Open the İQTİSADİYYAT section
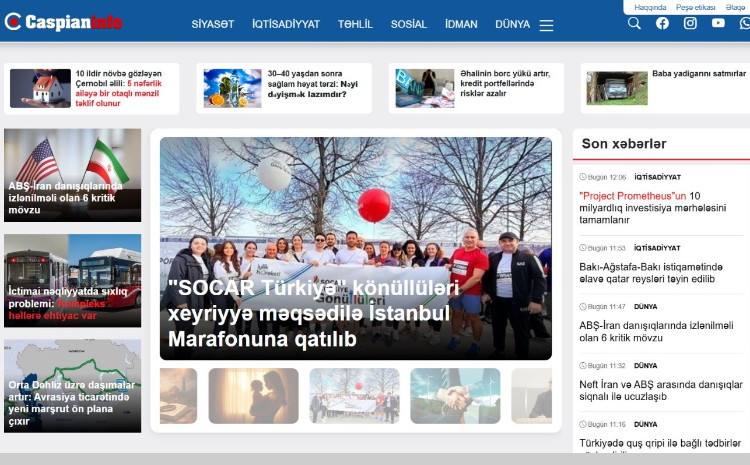 [x=286, y=25]
